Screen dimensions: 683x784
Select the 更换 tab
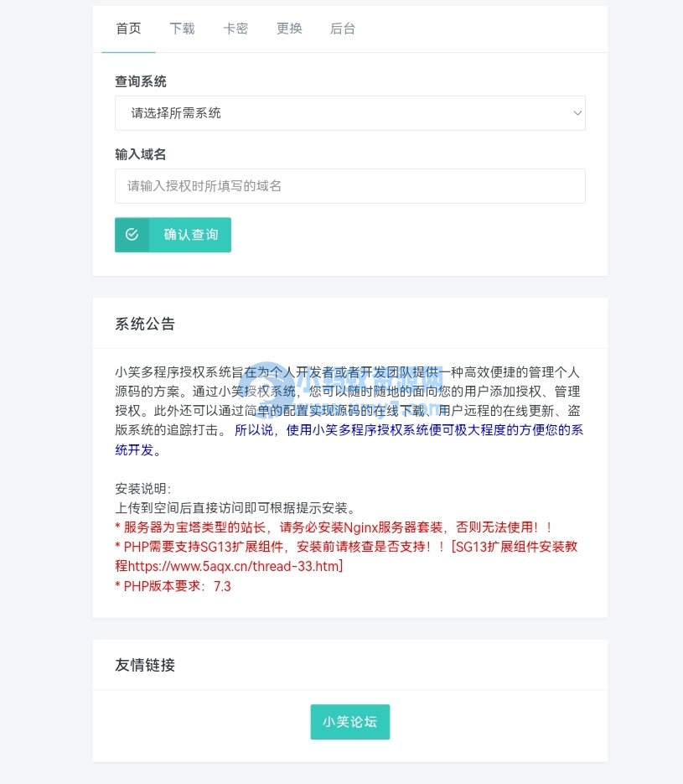point(289,29)
